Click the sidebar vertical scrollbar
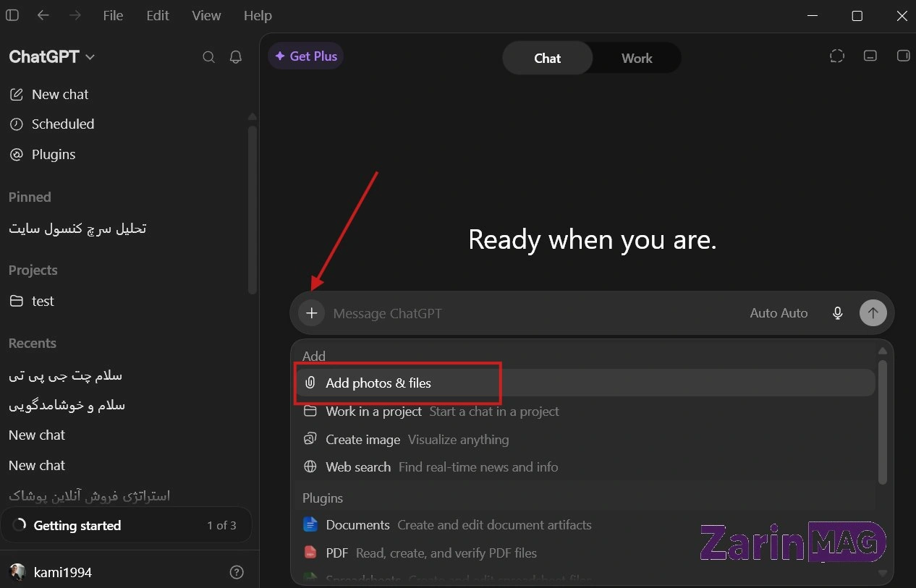The height and width of the screenshot is (588, 916). coord(253,210)
